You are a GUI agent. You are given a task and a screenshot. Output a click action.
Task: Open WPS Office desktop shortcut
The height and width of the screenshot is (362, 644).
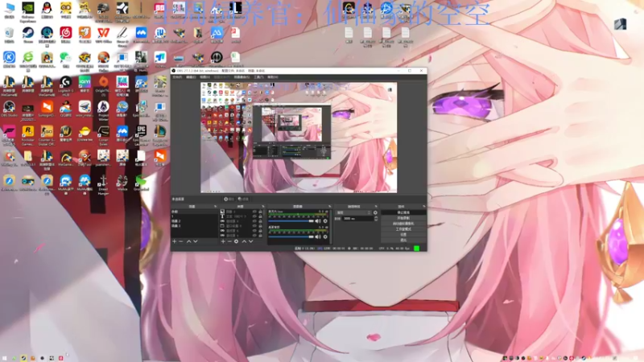[104, 35]
